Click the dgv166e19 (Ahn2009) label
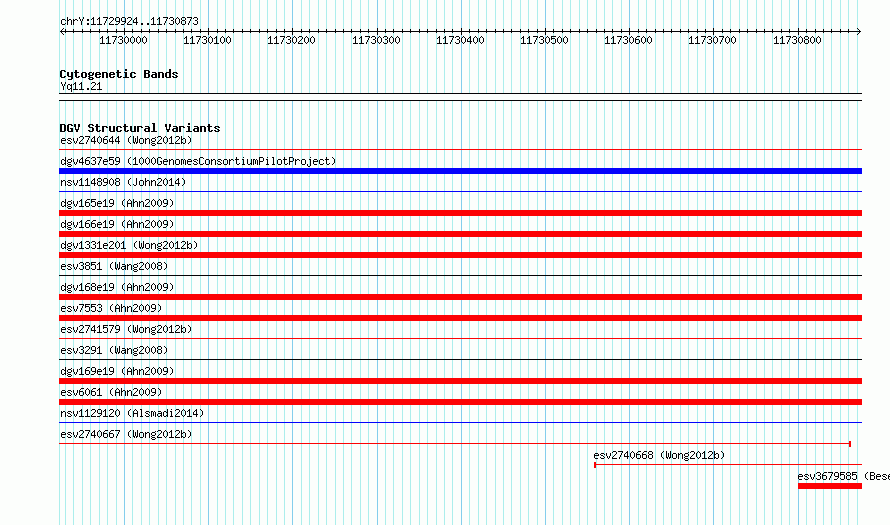 point(117,224)
